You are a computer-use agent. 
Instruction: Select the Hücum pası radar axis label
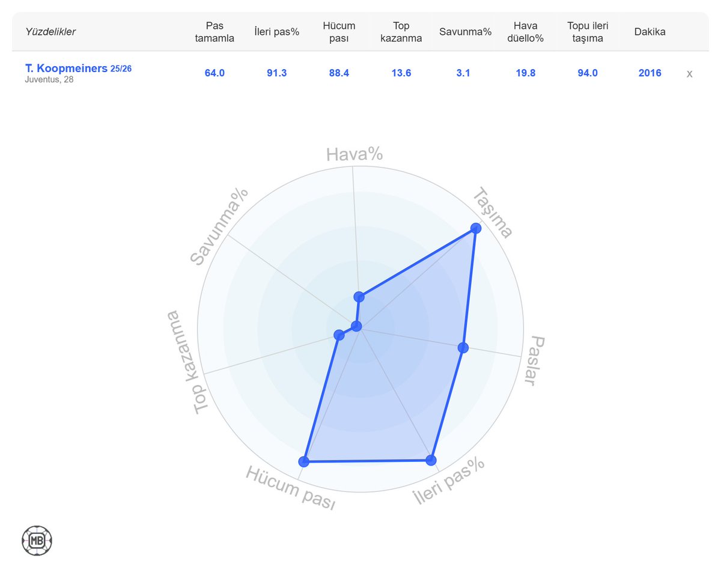(x=290, y=488)
